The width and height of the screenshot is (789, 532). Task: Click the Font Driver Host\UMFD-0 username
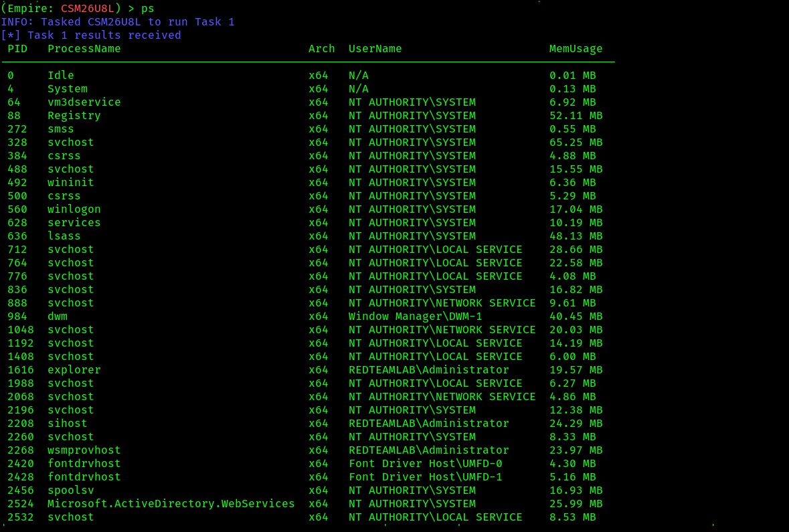pyautogui.click(x=425, y=464)
